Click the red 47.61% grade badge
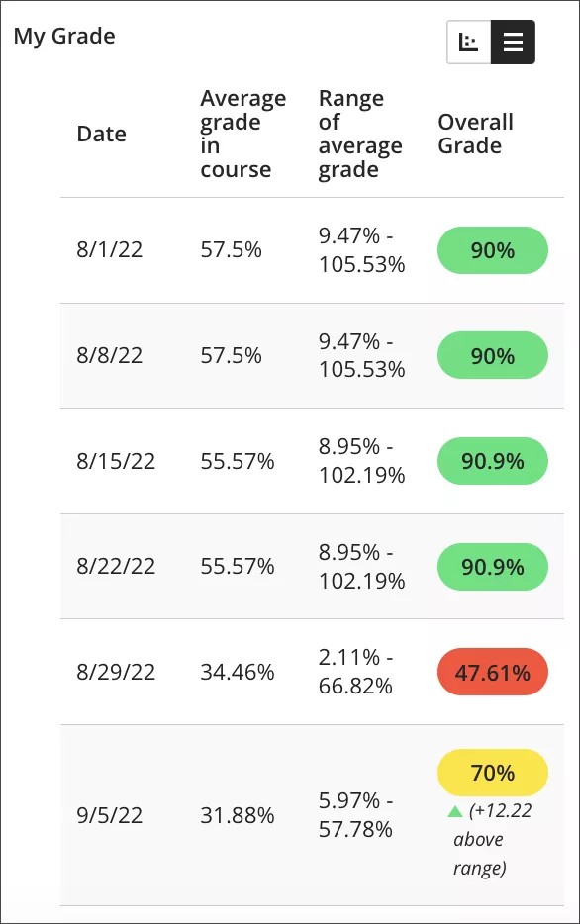580x924 pixels. [492, 671]
